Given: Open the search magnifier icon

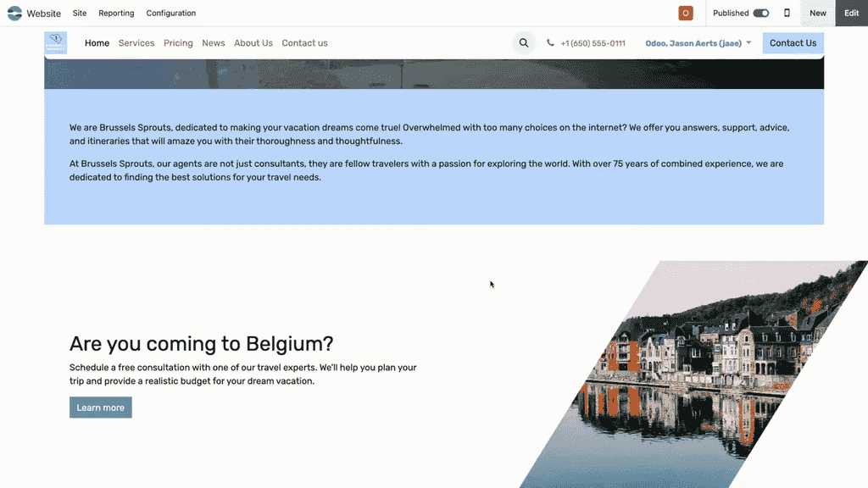Looking at the screenshot, I should 524,43.
